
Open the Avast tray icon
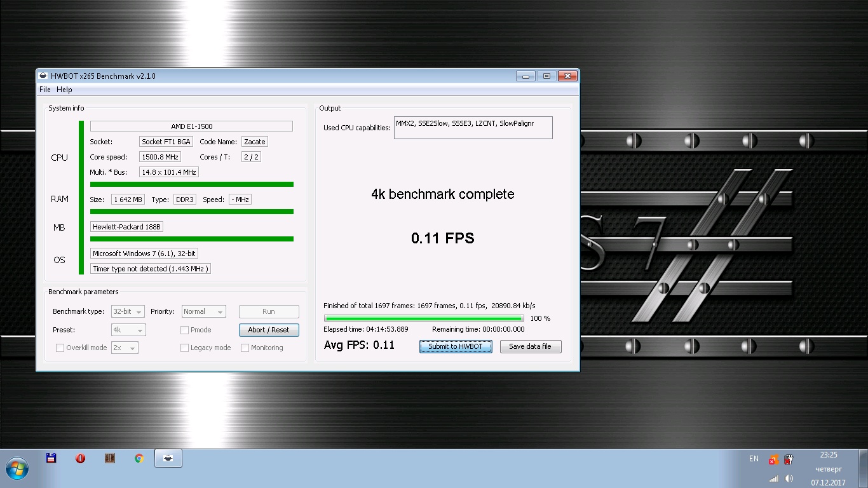(773, 459)
